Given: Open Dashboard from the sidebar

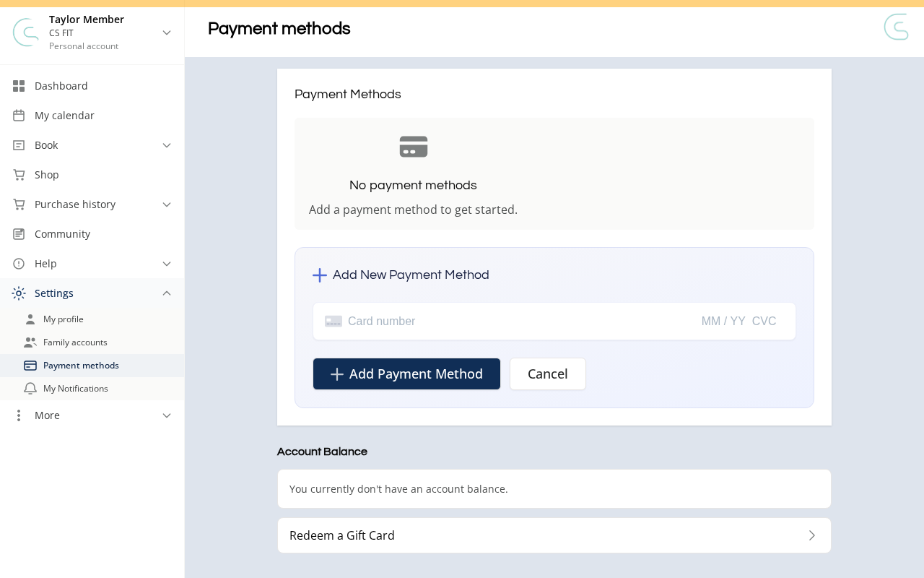Looking at the screenshot, I should pyautogui.click(x=92, y=86).
